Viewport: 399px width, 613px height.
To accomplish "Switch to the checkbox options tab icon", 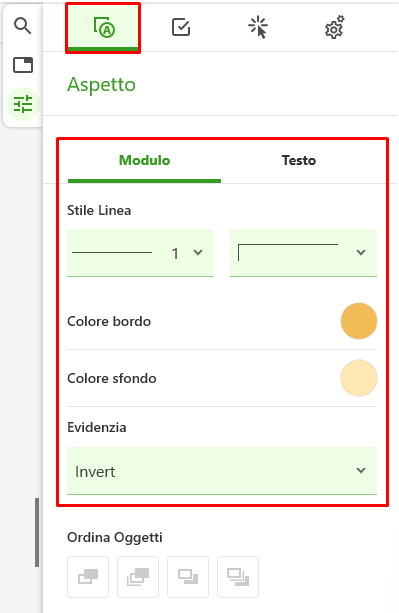I will coord(181,27).
